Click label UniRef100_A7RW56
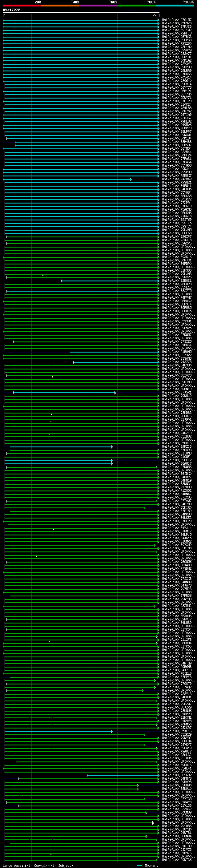 point(177,467)
